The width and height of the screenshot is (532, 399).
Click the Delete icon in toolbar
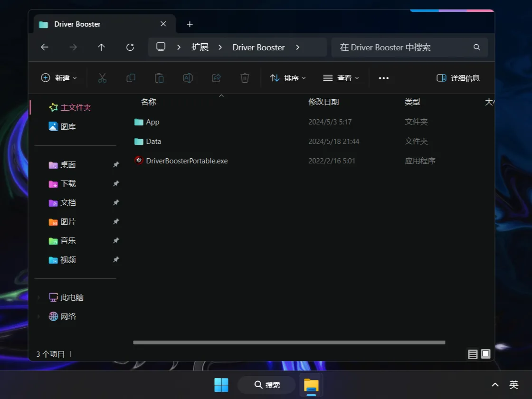(x=245, y=78)
